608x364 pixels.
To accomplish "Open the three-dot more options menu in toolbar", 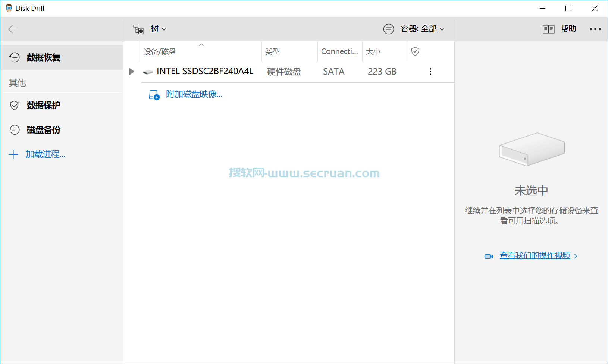I will tap(595, 29).
